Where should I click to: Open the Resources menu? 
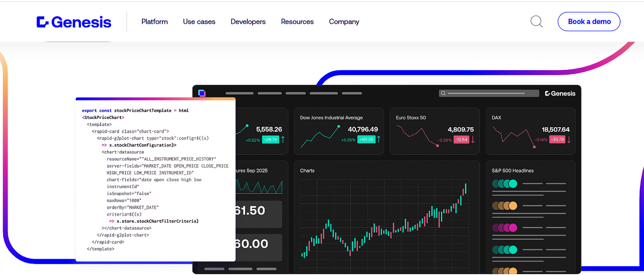click(297, 22)
